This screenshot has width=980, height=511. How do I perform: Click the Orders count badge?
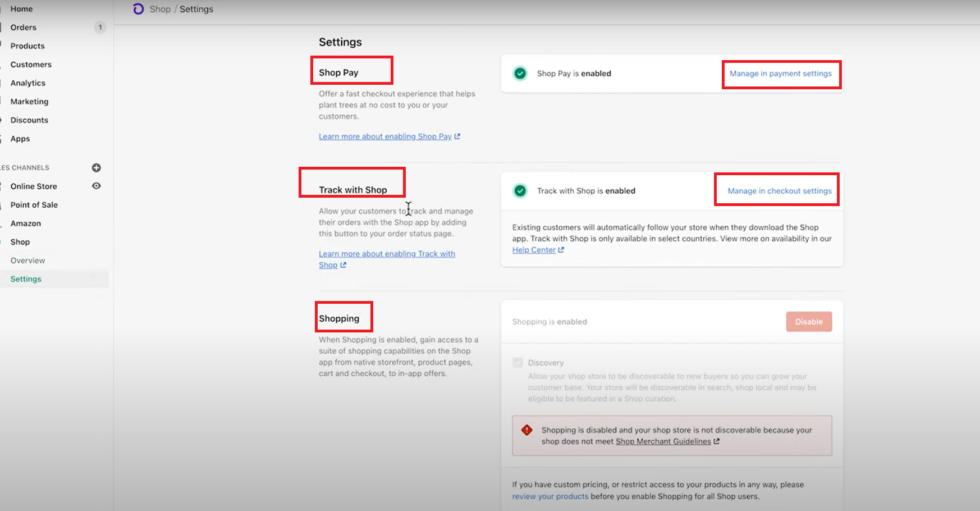[100, 28]
